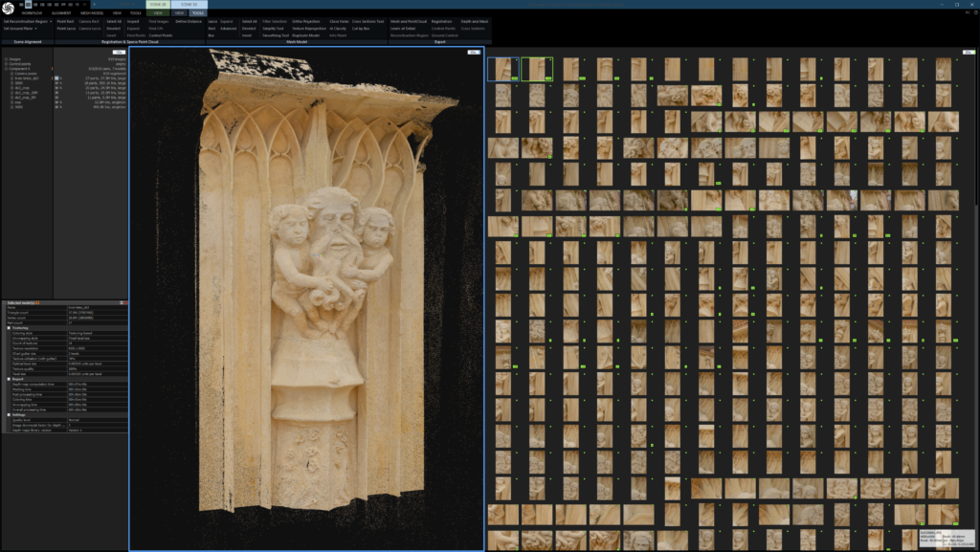Click the orange icon beside Selected model(s) title
980x552 pixels.
tap(37, 303)
